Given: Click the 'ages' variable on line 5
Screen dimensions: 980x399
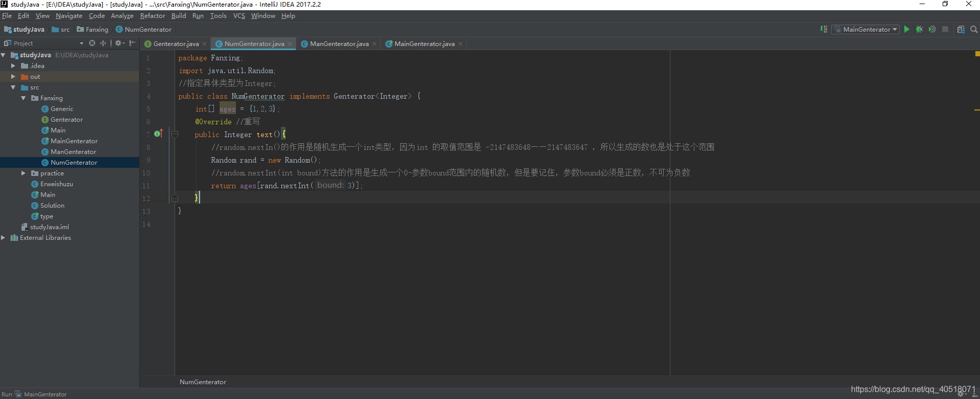Looking at the screenshot, I should point(228,109).
